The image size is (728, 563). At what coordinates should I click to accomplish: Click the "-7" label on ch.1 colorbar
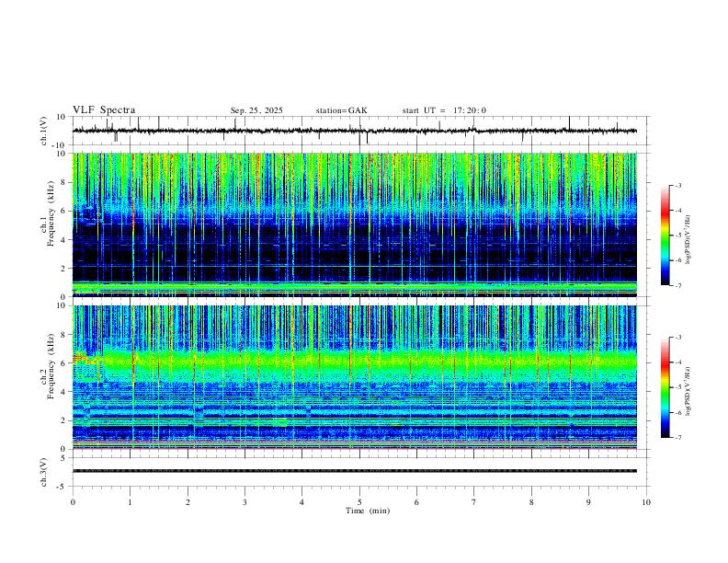click(x=678, y=286)
